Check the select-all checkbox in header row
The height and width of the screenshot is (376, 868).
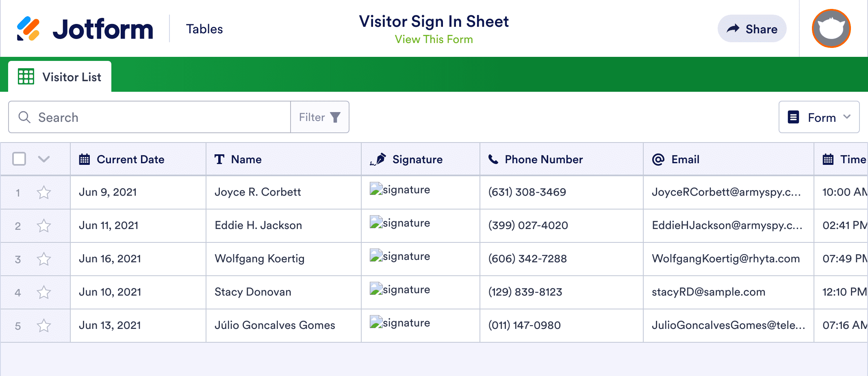tap(19, 159)
